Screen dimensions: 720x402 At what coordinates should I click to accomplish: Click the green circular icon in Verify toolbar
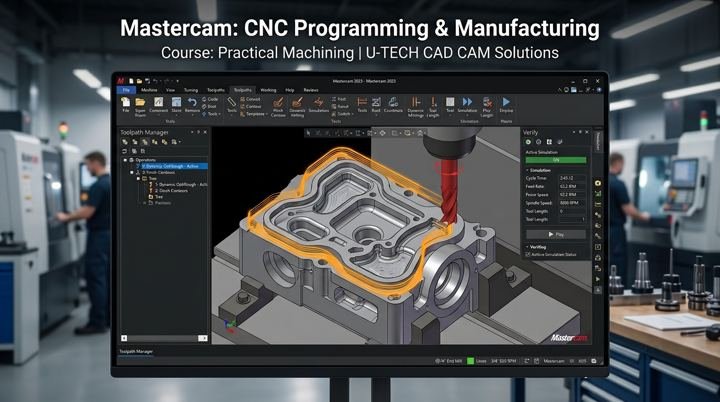tap(529, 142)
